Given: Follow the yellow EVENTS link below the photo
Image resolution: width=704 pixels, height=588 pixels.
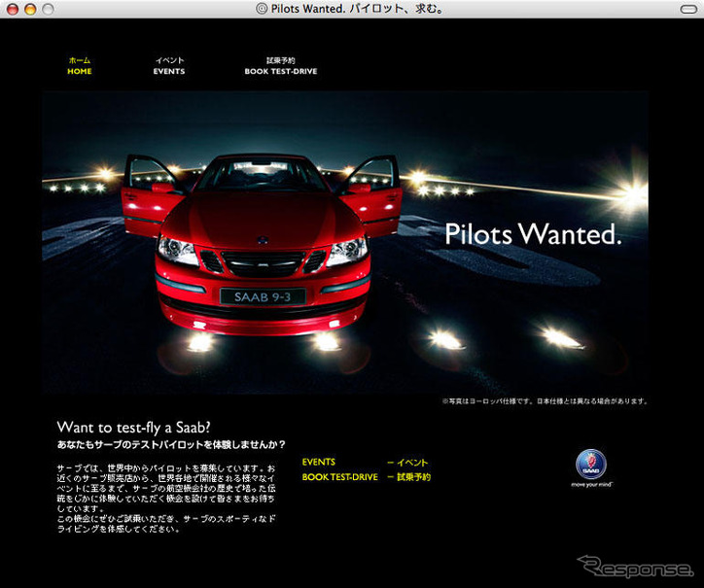Looking at the screenshot, I should tap(319, 463).
